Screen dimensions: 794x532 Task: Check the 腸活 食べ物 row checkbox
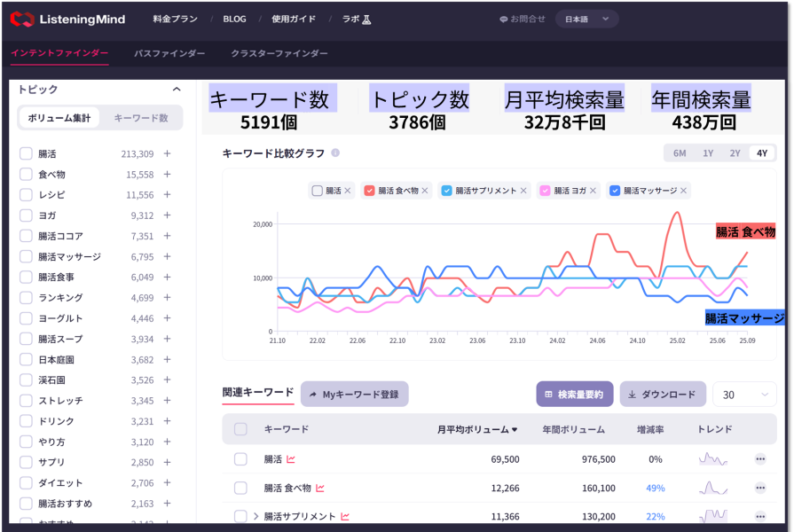point(240,488)
